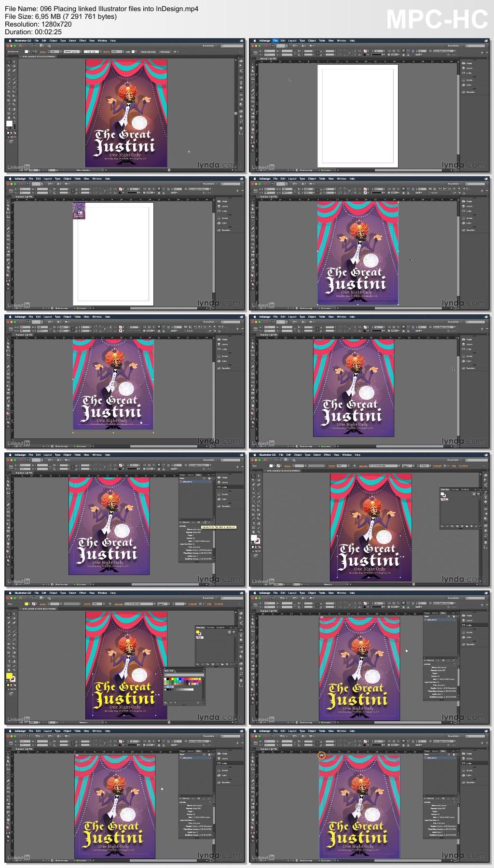
Task: Click 'Duration: 00:02:25' header text
Action: 33,32
